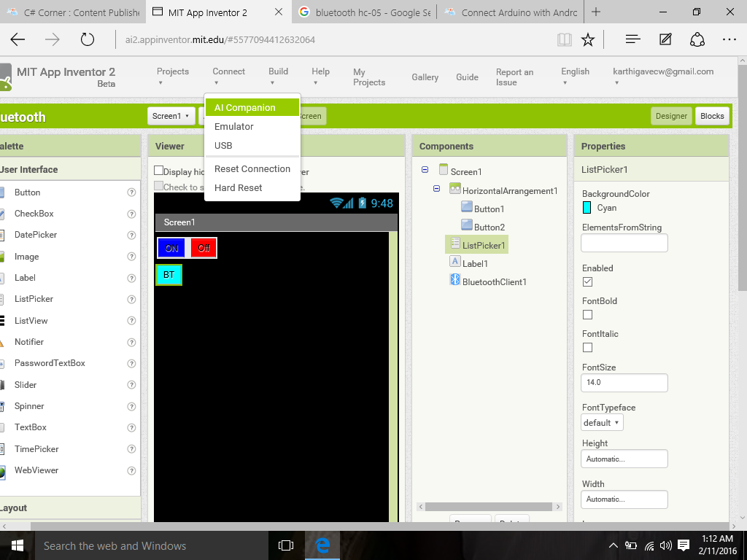The image size is (747, 560).
Task: Click the Designer button
Action: 671,116
